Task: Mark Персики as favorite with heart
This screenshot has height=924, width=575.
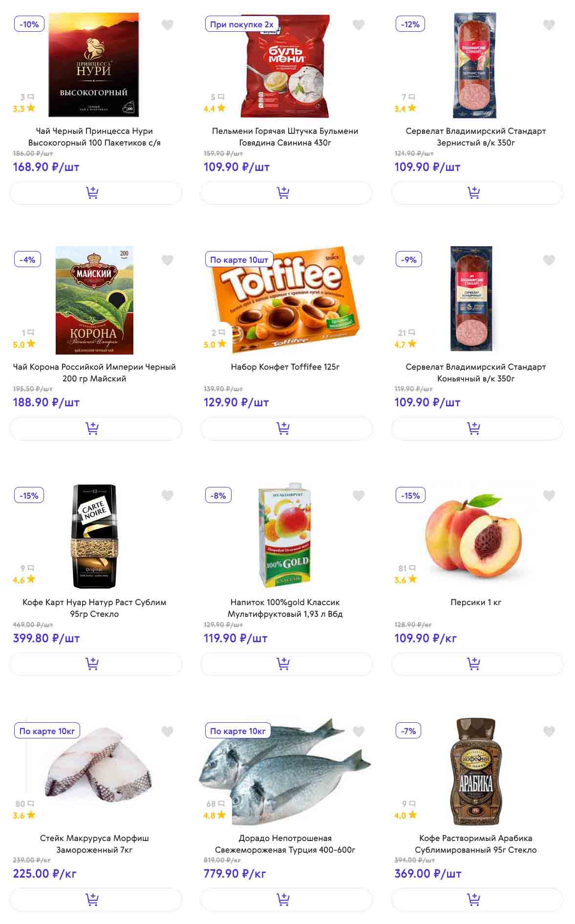Action: [x=549, y=496]
